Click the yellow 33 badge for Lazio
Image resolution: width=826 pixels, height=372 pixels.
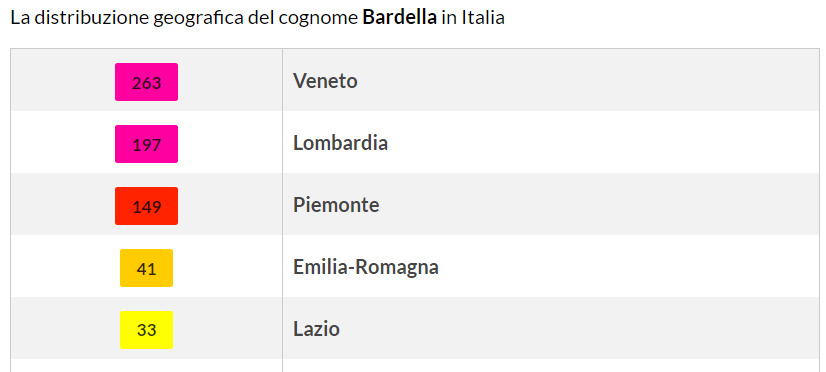click(x=146, y=330)
